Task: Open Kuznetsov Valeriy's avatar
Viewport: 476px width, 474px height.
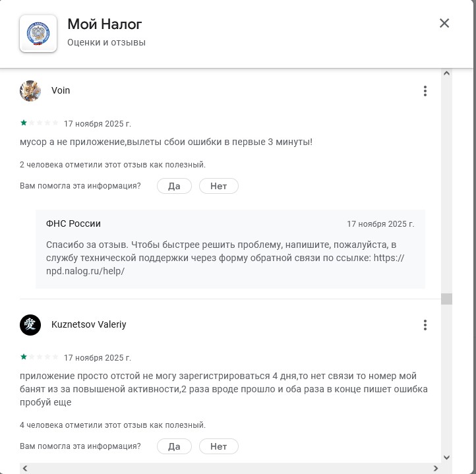Action: 30,325
